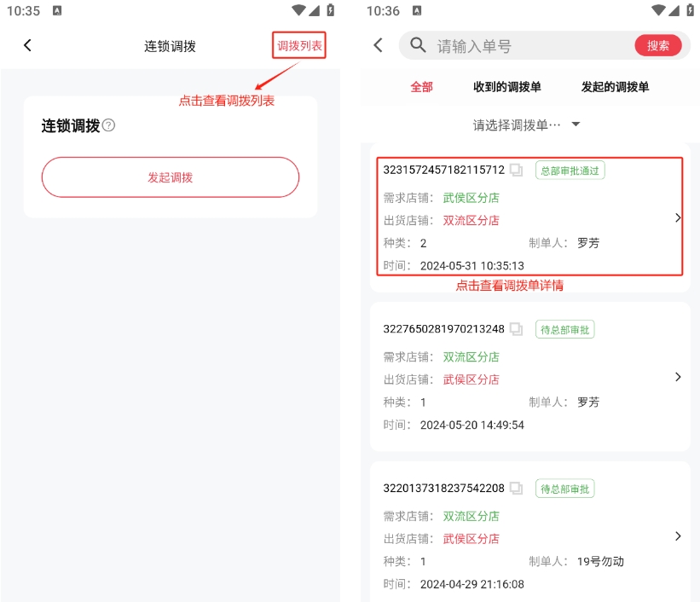Tap 待总部审批 tag on second order
The width and height of the screenshot is (700, 602).
pos(564,330)
